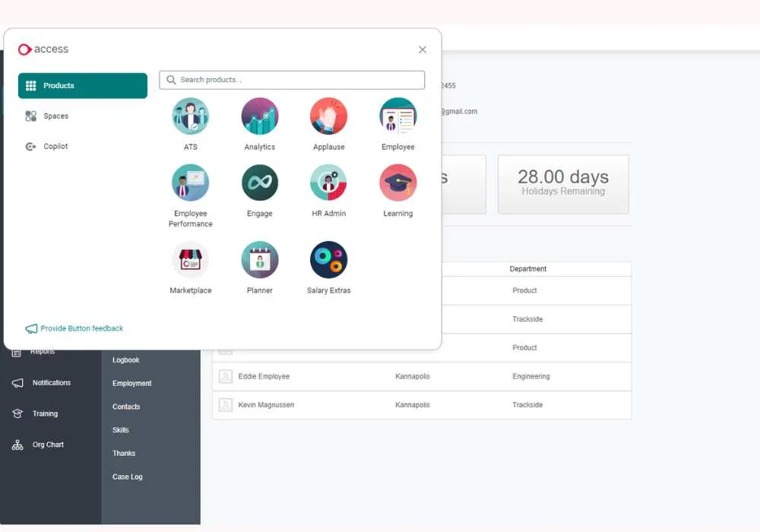Click the Department column header
This screenshot has height=532, width=760.
pyautogui.click(x=528, y=269)
